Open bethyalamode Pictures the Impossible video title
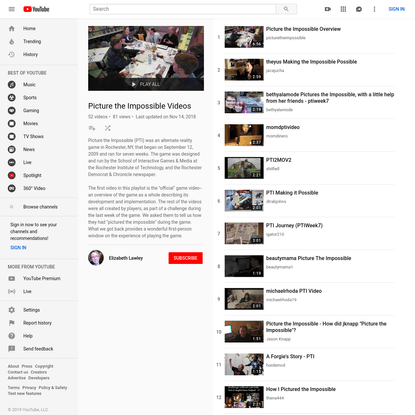415x415 pixels. (x=330, y=98)
